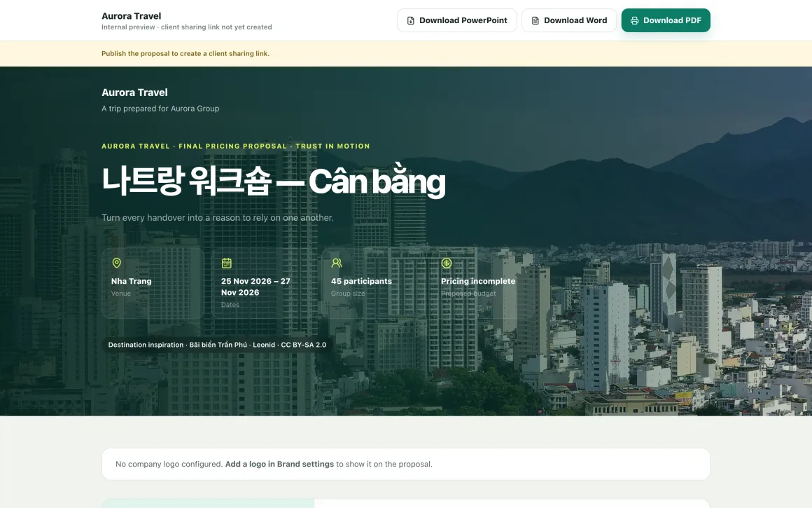
Task: Select the Pricing incomplete budget card
Action: click(x=482, y=283)
